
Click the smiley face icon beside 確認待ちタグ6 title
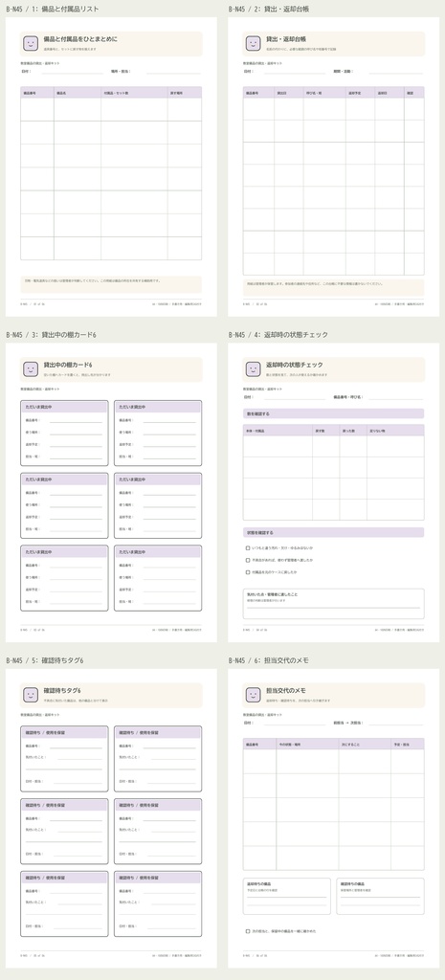pyautogui.click(x=31, y=695)
